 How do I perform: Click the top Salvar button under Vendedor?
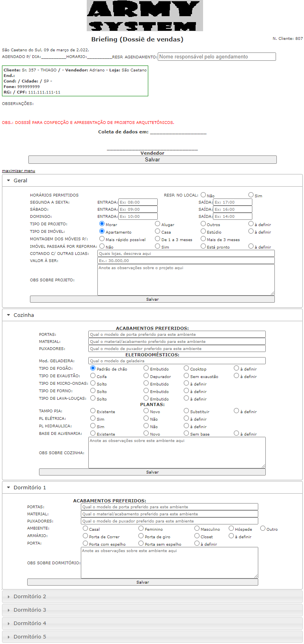[x=153, y=159]
